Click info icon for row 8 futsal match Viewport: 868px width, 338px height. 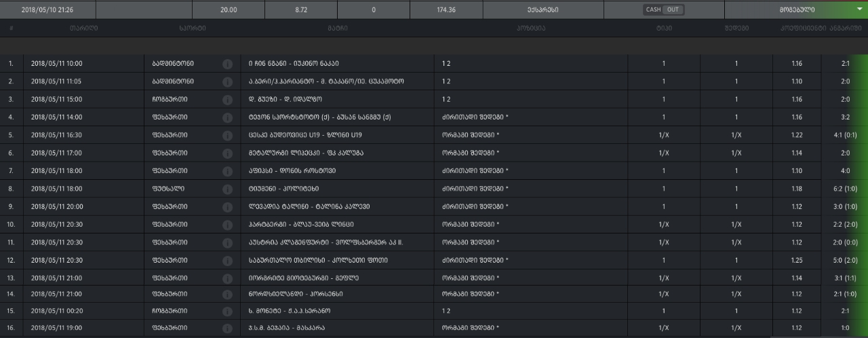[x=227, y=189]
